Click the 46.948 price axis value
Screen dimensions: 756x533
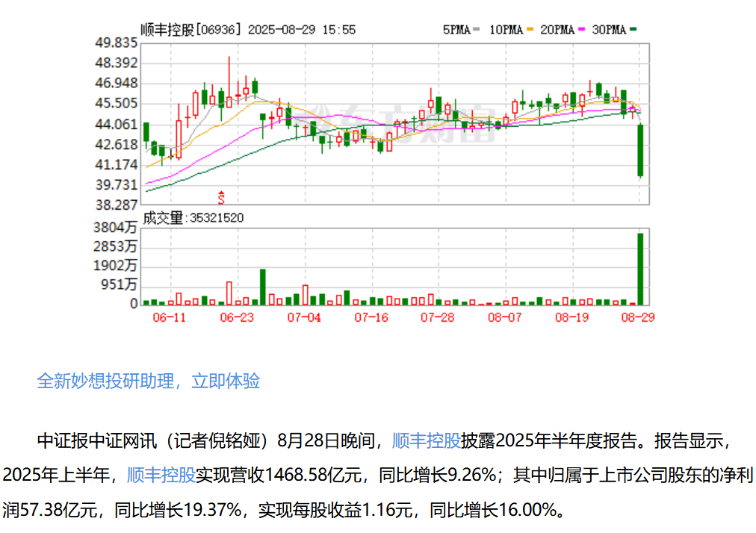tap(117, 84)
